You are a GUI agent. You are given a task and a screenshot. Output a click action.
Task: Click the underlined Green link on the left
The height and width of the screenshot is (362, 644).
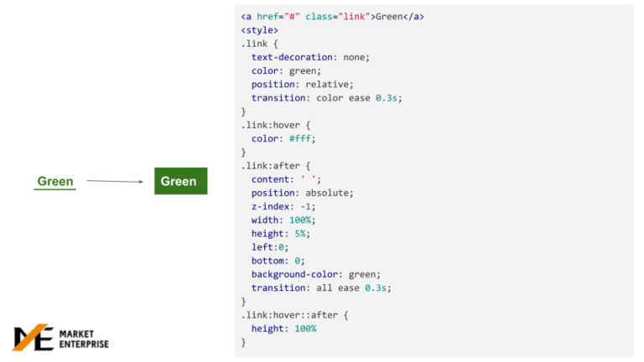(55, 182)
